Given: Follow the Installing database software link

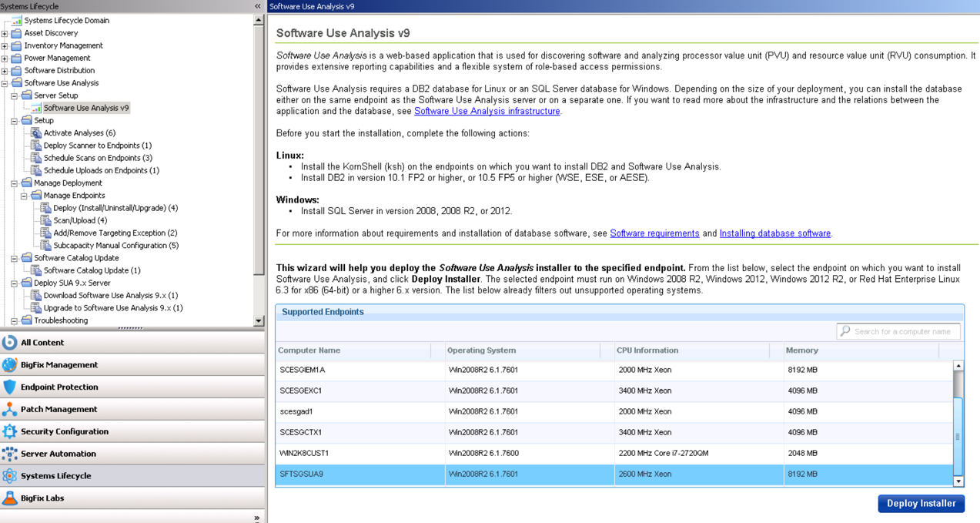Looking at the screenshot, I should [774, 233].
